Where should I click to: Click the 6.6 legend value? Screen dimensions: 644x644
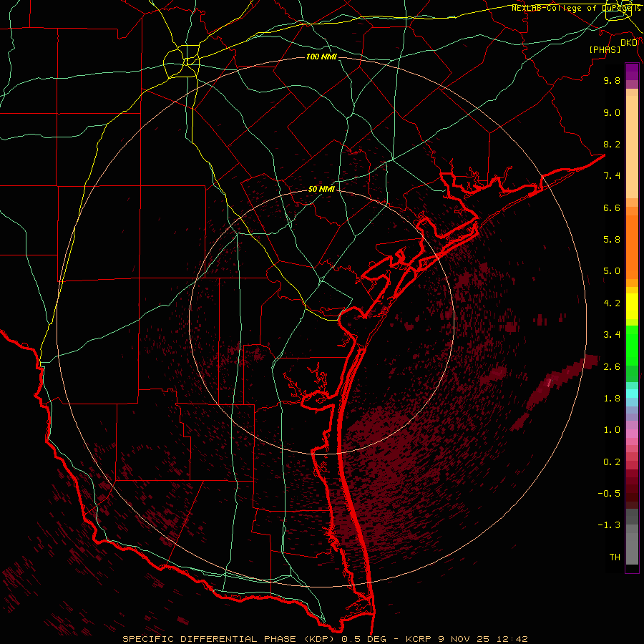(x=612, y=208)
